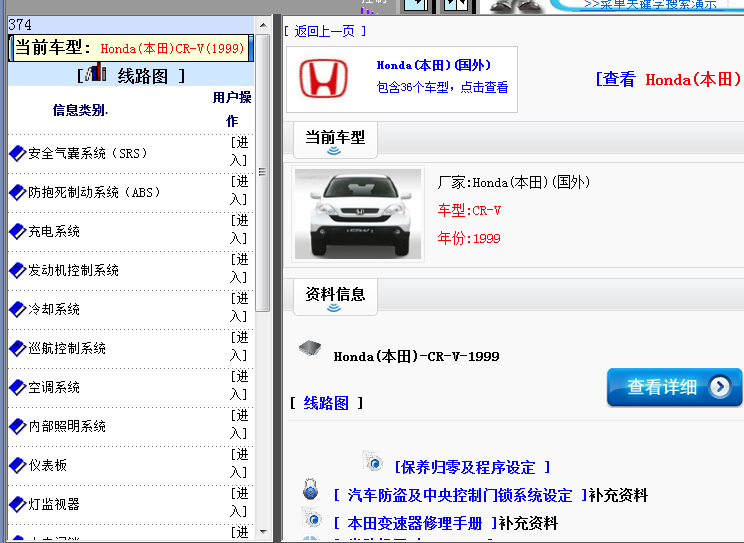Click the 信息类别 column header
The width and height of the screenshot is (744, 543).
(x=80, y=110)
